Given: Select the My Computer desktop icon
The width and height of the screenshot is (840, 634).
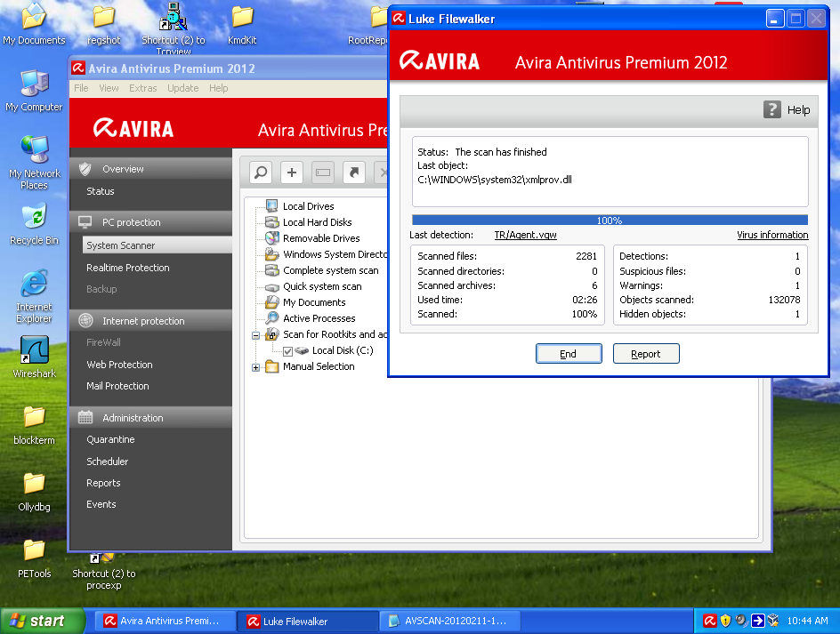Looking at the screenshot, I should pyautogui.click(x=34, y=91).
